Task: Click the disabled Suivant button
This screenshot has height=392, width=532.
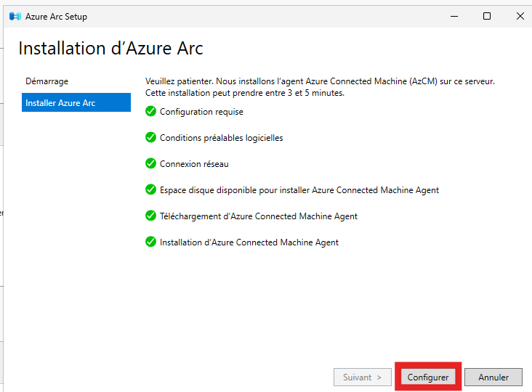Action: point(363,377)
